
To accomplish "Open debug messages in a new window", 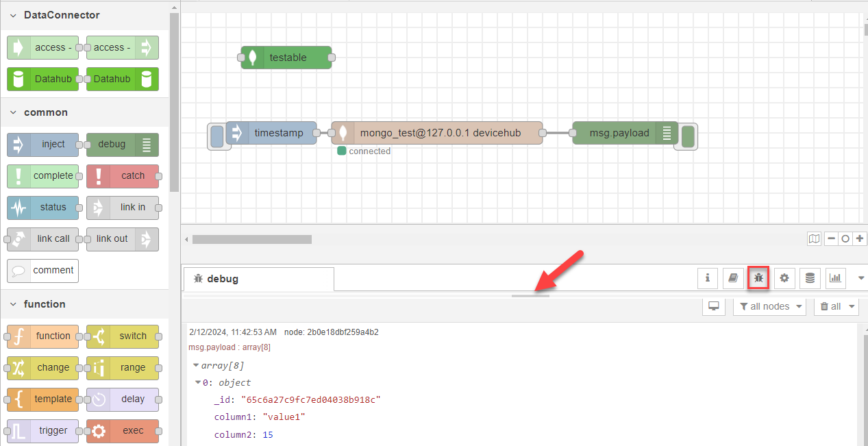I will point(713,306).
